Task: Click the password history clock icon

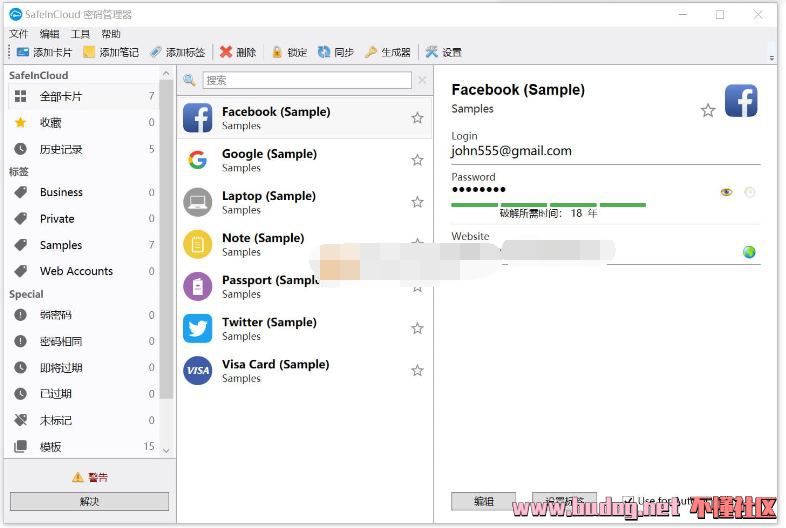Action: pos(749,192)
